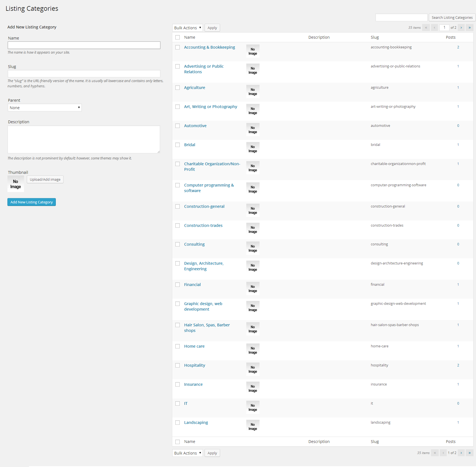Go to next page in bottom pagination

[461, 453]
